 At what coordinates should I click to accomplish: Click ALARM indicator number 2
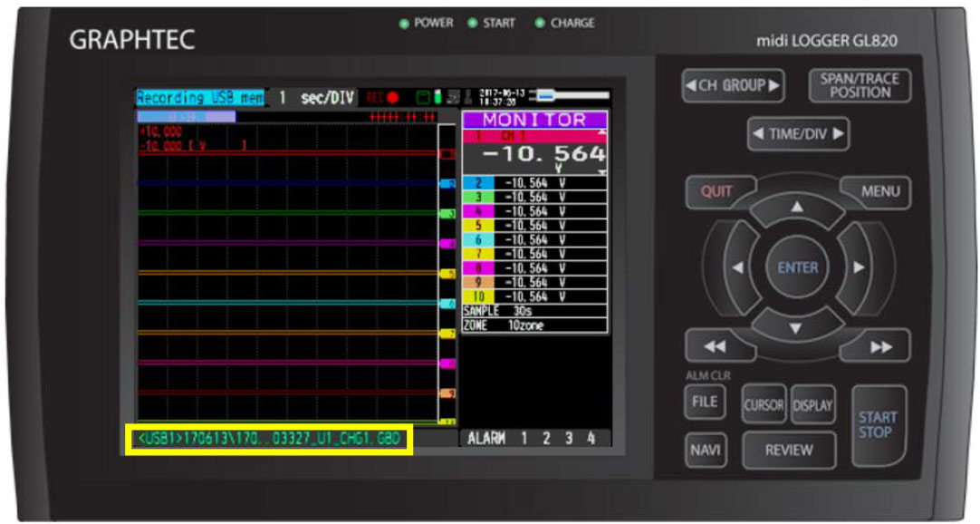click(545, 439)
